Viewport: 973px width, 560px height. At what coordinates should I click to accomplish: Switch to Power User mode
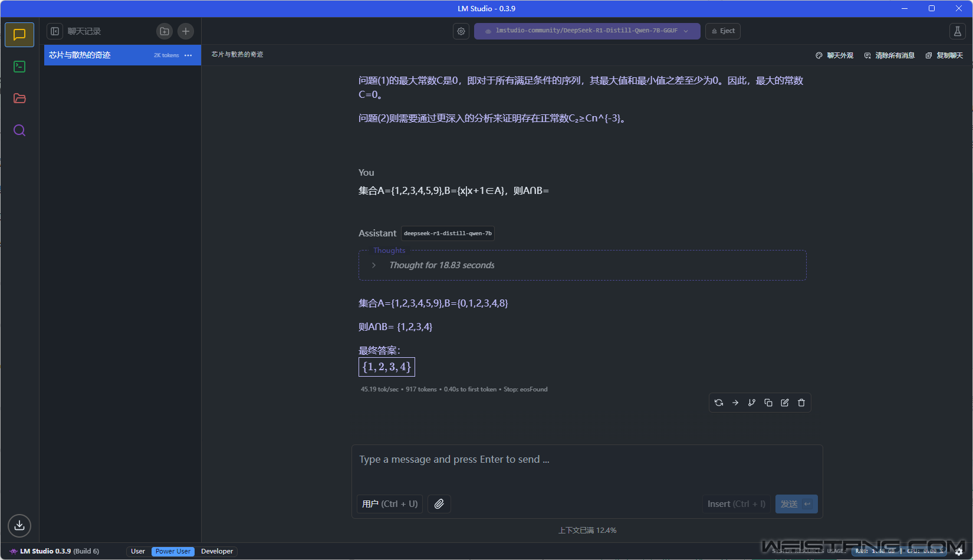[173, 551]
